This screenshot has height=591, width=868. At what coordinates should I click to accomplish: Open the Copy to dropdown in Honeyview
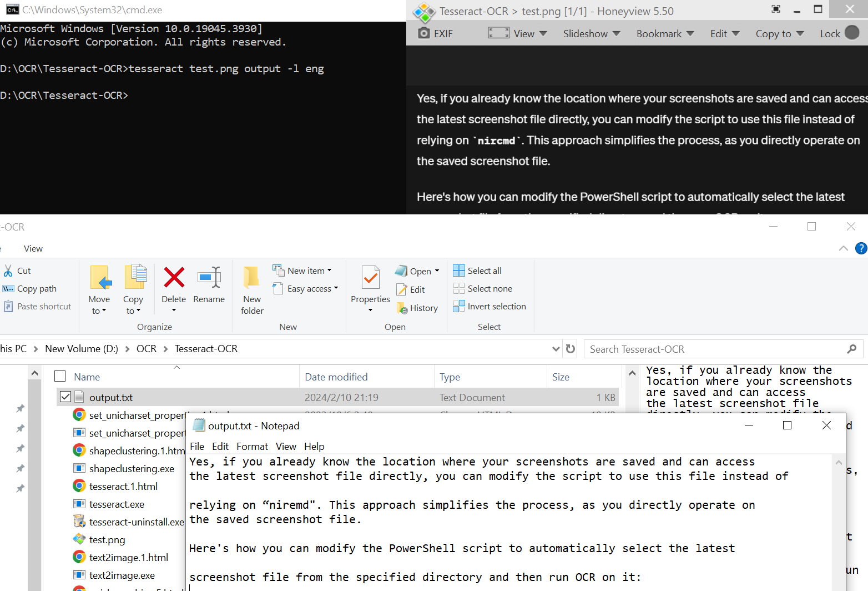click(x=779, y=34)
